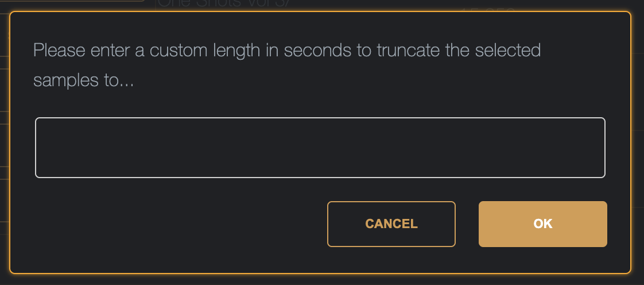The height and width of the screenshot is (285, 644).
Task: Place cursor in truncate length box
Action: coord(320,148)
